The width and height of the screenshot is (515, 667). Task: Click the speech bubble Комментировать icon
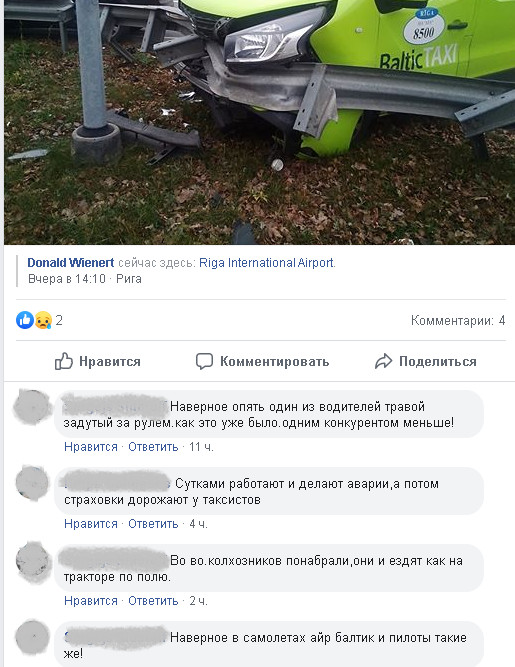coord(204,362)
